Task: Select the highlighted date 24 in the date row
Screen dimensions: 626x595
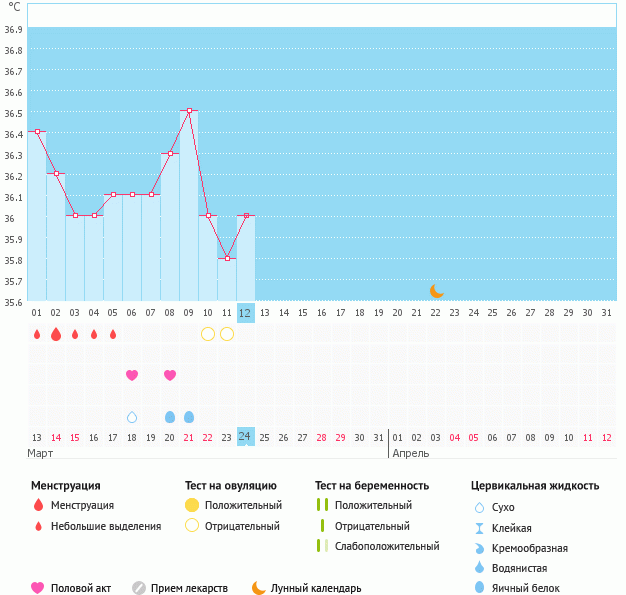Action: (x=245, y=437)
